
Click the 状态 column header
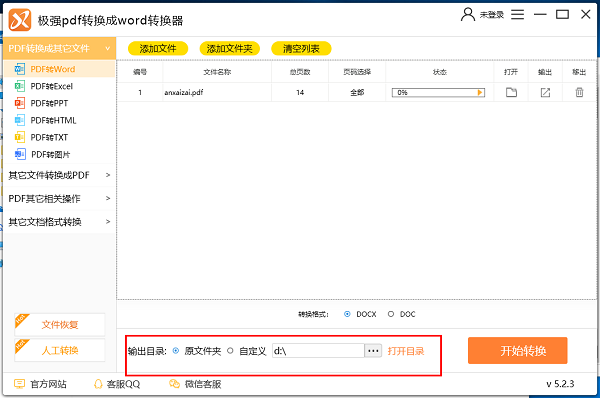pyautogui.click(x=440, y=72)
